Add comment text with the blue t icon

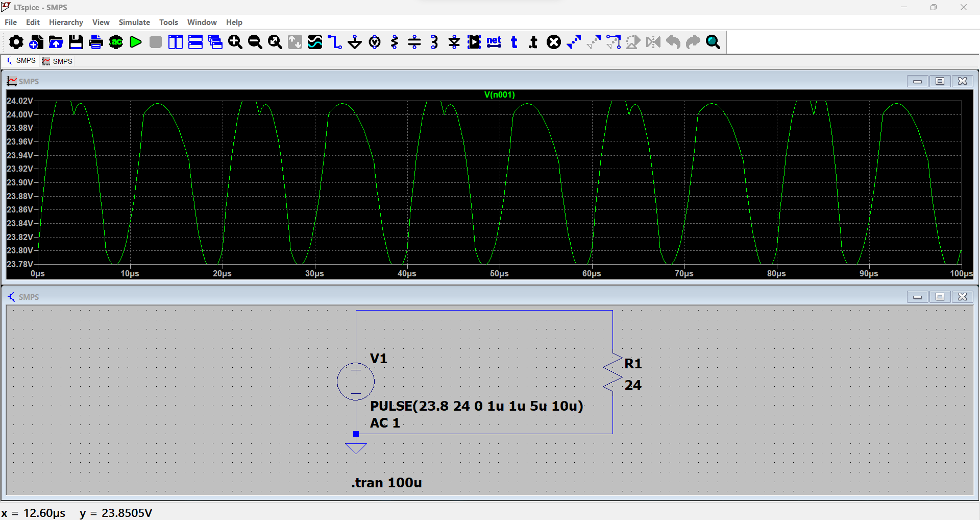[x=514, y=42]
